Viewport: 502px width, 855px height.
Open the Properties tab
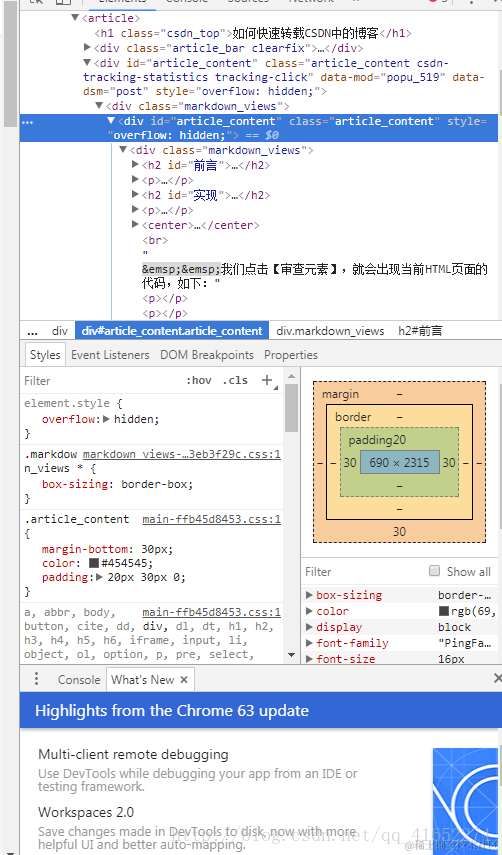(291, 354)
